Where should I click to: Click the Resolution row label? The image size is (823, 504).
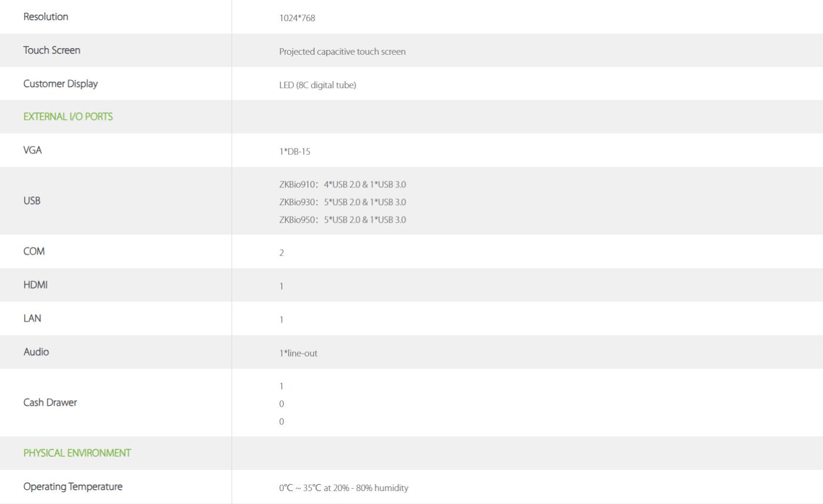[x=46, y=16]
